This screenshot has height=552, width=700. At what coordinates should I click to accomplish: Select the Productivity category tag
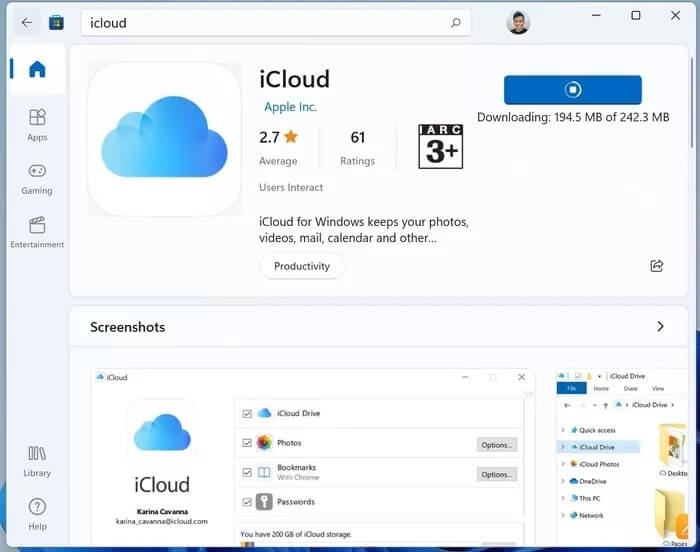[302, 266]
